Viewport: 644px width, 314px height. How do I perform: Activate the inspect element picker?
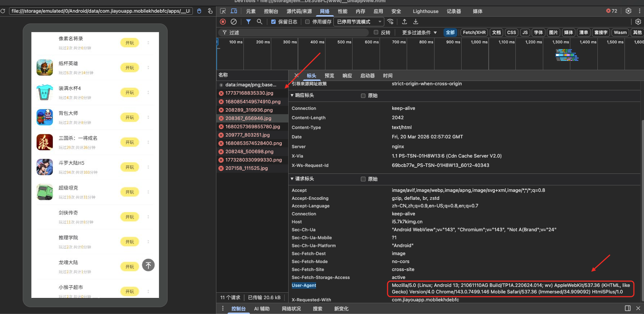[223, 11]
